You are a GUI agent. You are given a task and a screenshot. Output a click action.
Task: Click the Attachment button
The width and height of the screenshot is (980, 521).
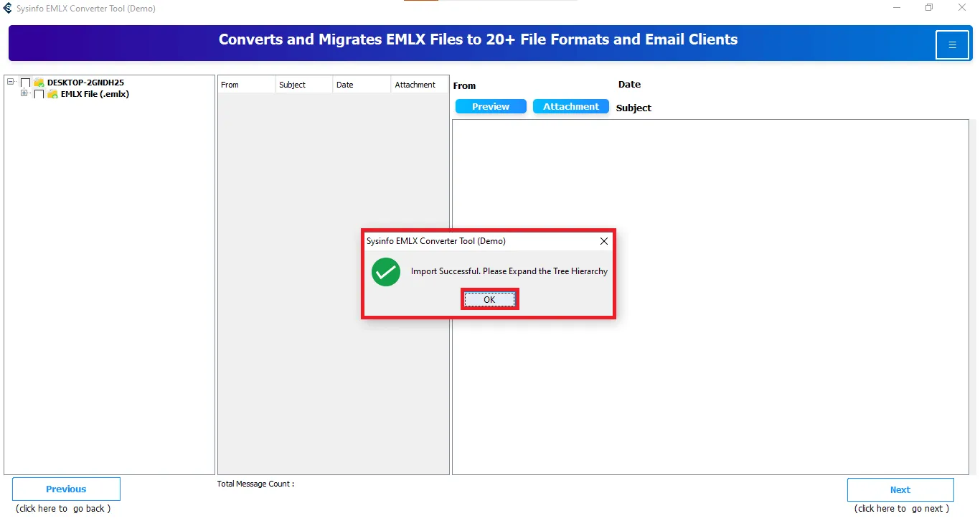pyautogui.click(x=571, y=106)
